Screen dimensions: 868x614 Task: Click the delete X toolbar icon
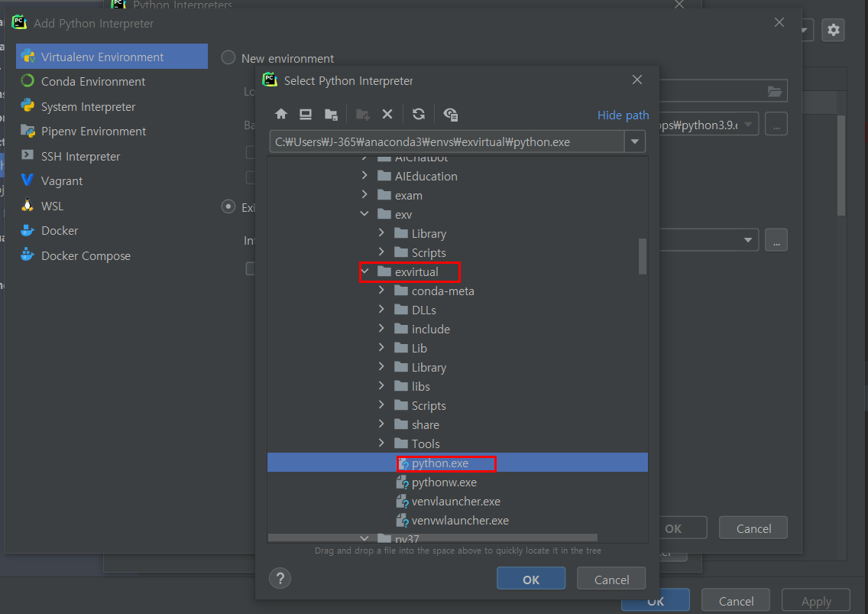click(x=387, y=114)
